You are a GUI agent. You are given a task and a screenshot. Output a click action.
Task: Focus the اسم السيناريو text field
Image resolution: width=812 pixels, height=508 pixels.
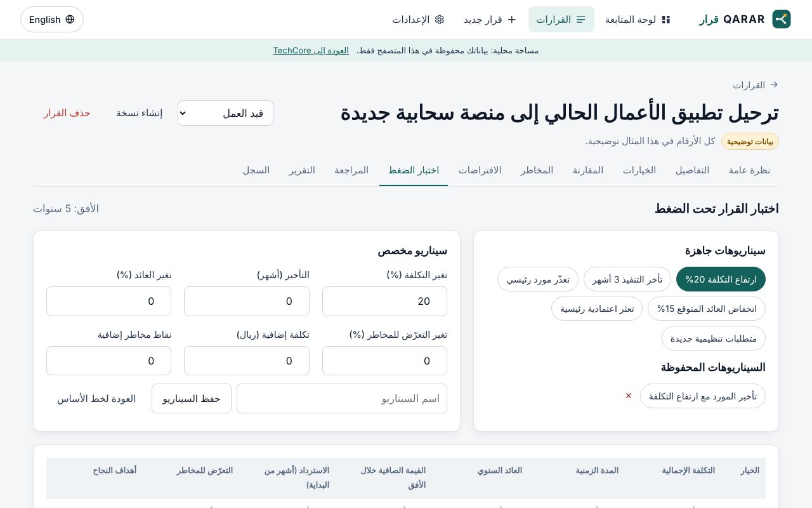pos(342,398)
